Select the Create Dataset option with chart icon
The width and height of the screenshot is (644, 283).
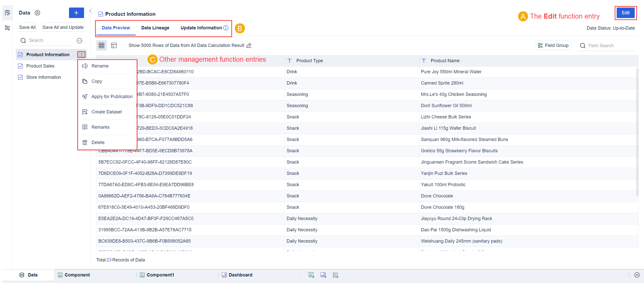point(106,112)
